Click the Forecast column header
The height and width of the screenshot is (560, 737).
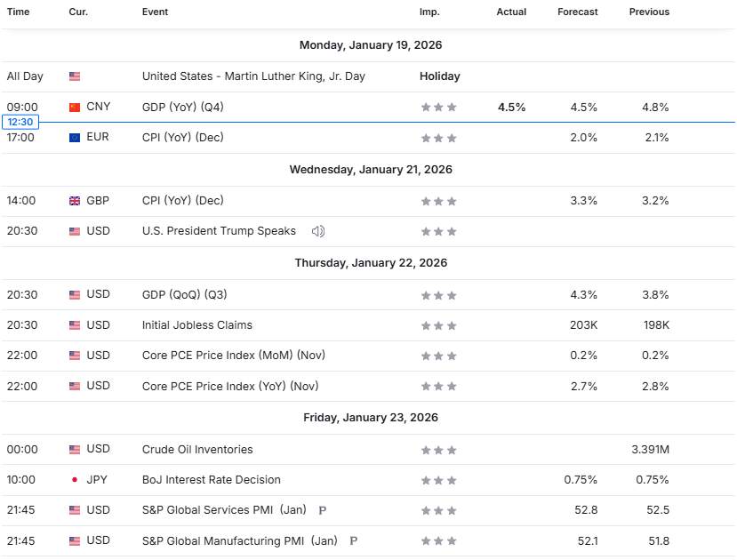coord(578,12)
